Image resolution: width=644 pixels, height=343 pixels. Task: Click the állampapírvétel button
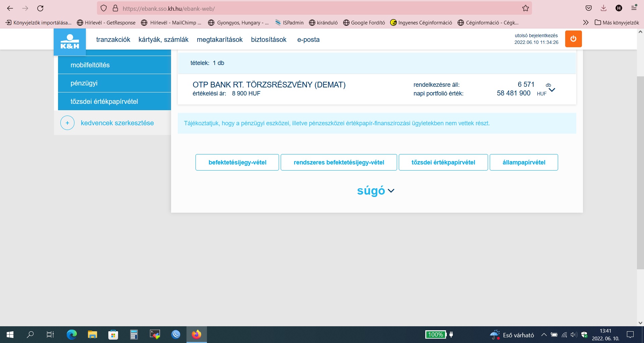pos(524,162)
